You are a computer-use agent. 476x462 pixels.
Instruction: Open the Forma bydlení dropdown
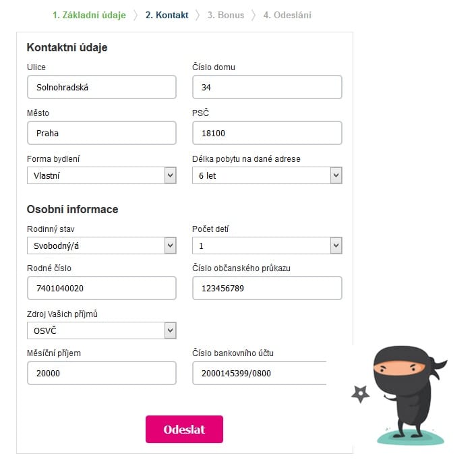(x=102, y=175)
